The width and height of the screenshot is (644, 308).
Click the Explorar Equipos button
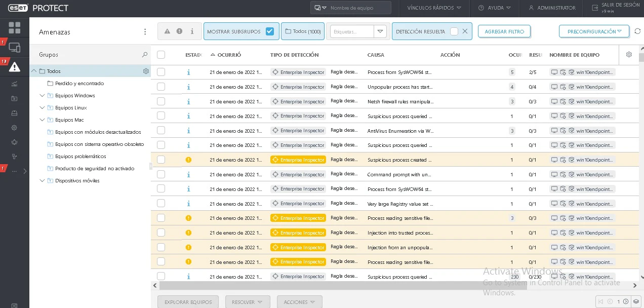tap(188, 301)
